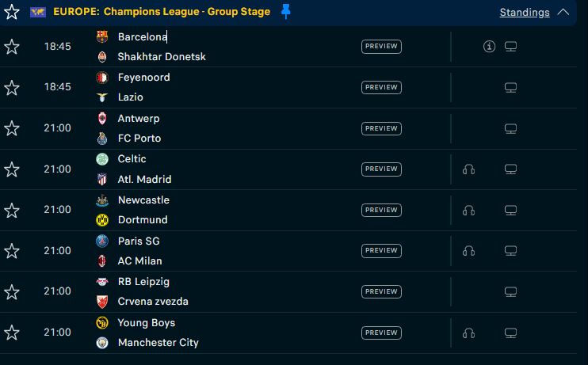Toggle favorite star for Celtic match

click(x=12, y=169)
